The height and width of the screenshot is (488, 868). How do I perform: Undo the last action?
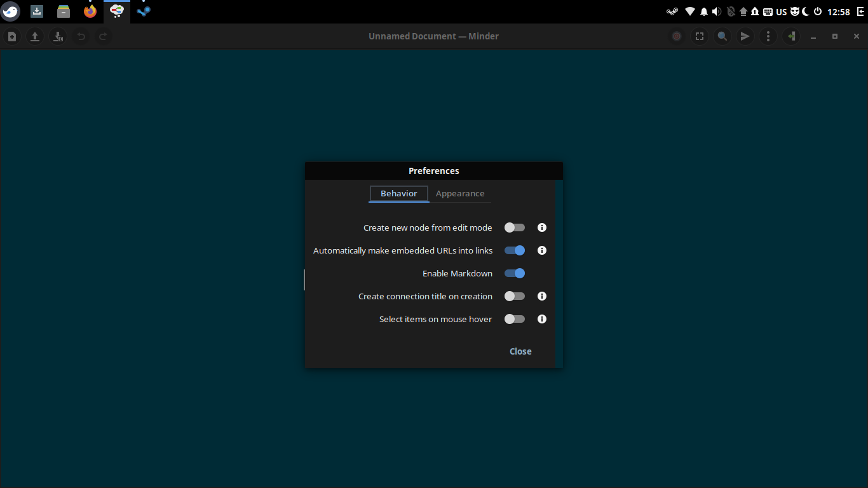pyautogui.click(x=81, y=36)
